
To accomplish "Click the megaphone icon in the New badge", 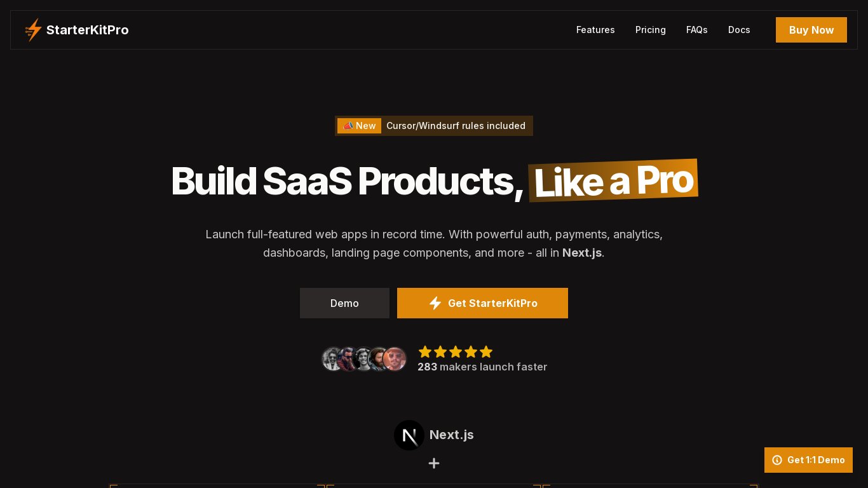I will (x=348, y=126).
